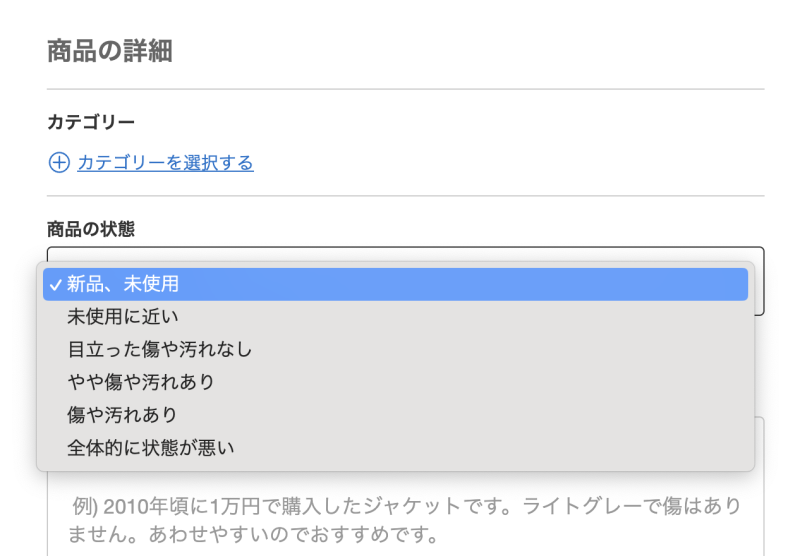Click the blank padding at the dropdown list's bottom
Viewport: 800px width, 556px height.
(x=395, y=466)
